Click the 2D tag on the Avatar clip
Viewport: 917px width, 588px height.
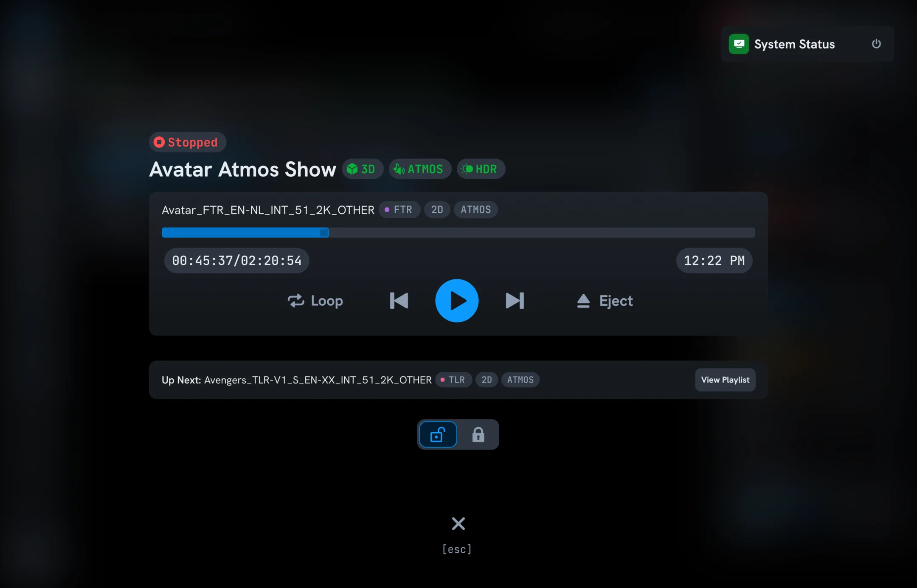click(437, 210)
